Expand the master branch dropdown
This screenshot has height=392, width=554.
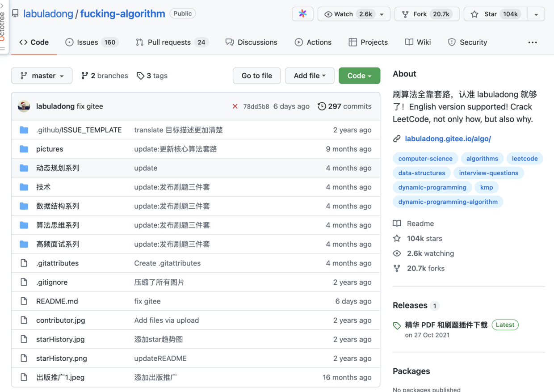tap(42, 76)
